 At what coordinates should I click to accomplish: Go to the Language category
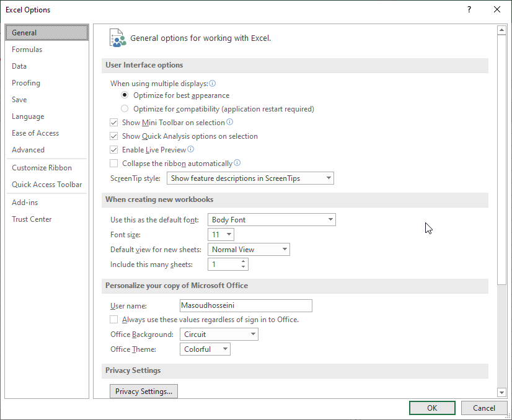click(x=46, y=116)
